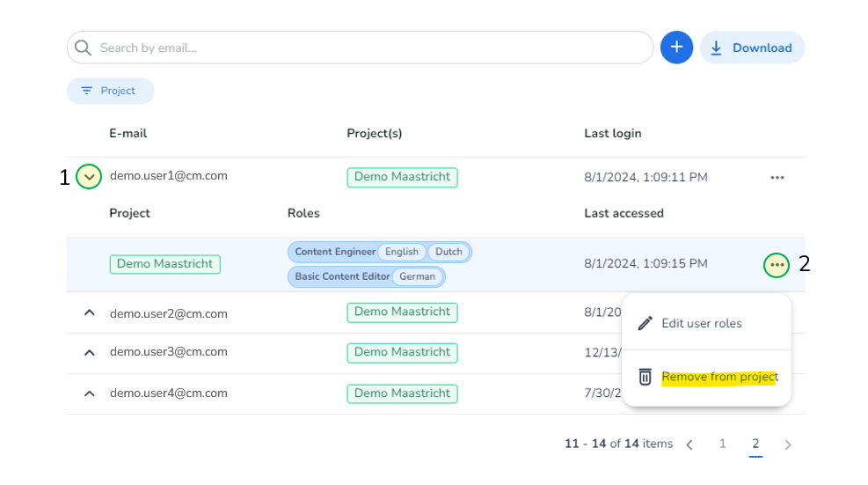Image resolution: width=868 pixels, height=485 pixels.
Task: Click the highlighted three-dot menu in project row
Action: [x=777, y=264]
